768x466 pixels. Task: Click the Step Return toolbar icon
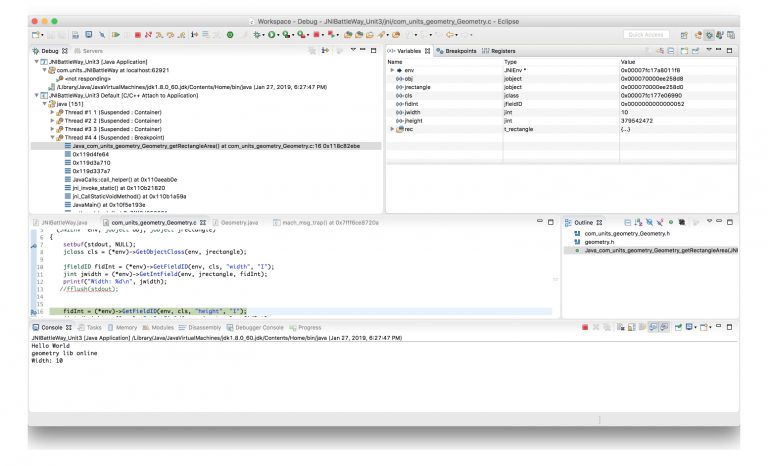click(182, 35)
